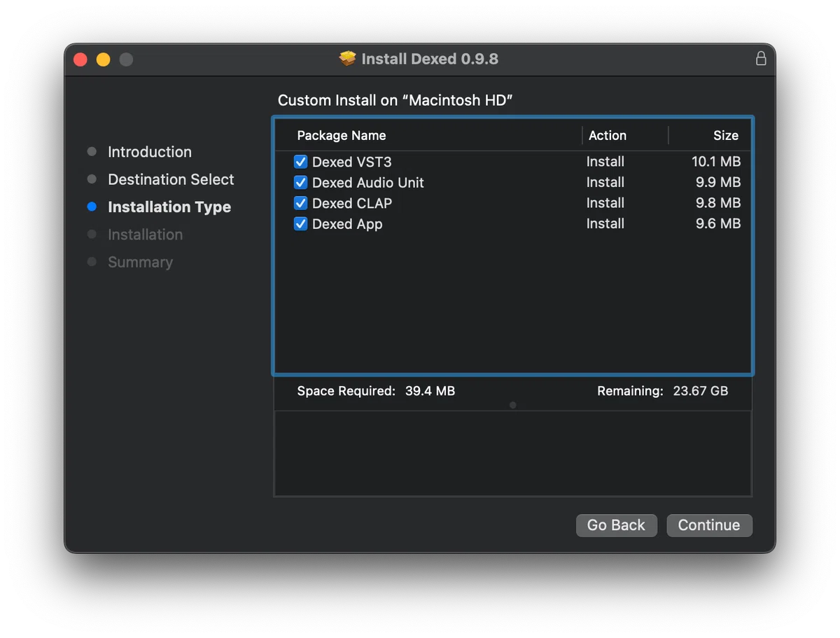Screen dimensions: 840x638
Task: Click the 10.1 MB size value
Action: tap(716, 162)
